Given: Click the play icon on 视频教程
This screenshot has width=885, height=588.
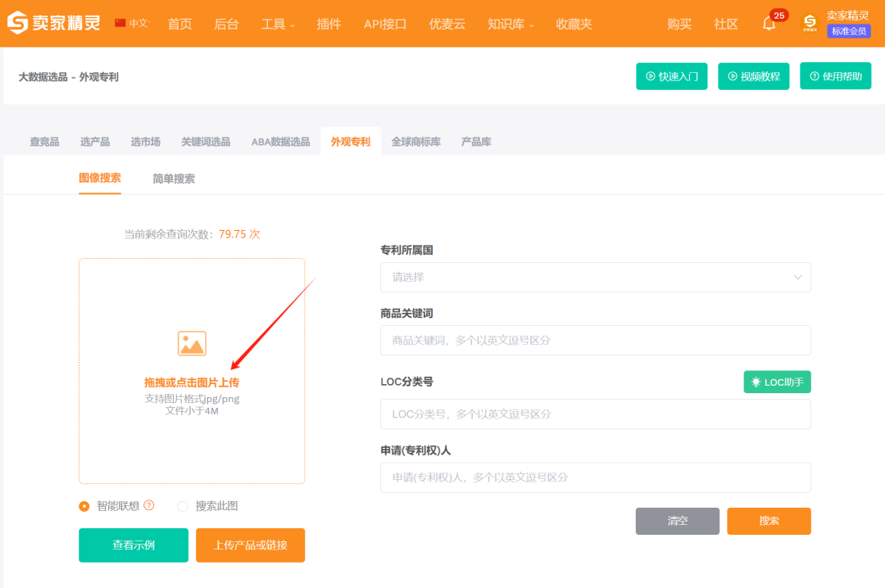Looking at the screenshot, I should pyautogui.click(x=733, y=75).
